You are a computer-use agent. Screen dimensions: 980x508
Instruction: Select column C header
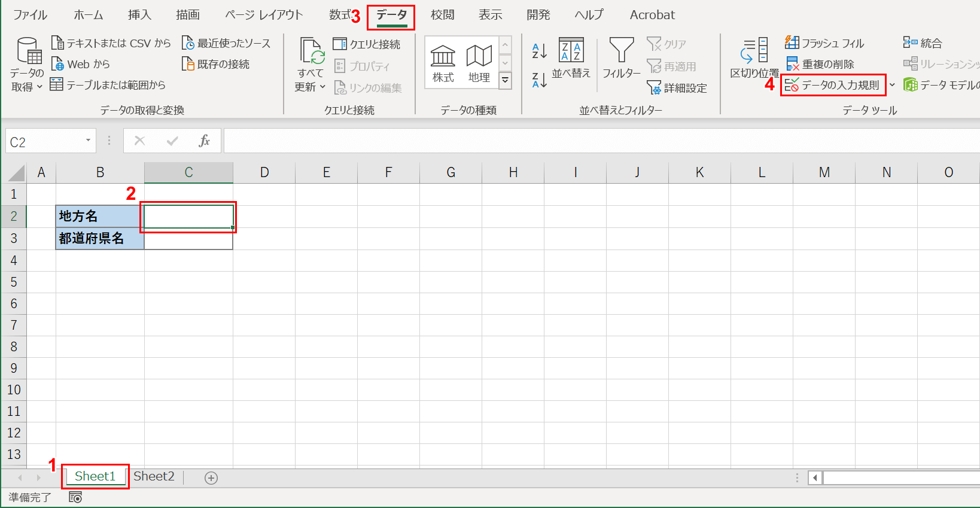tap(188, 172)
